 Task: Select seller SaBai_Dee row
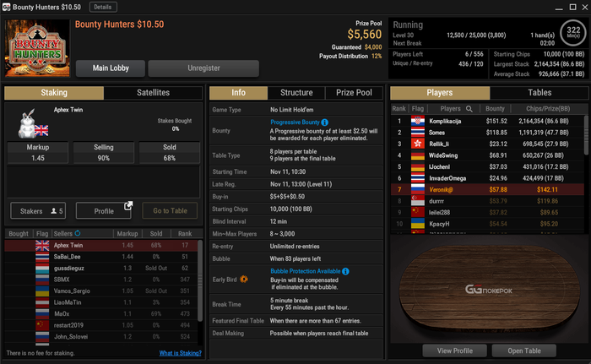101,257
